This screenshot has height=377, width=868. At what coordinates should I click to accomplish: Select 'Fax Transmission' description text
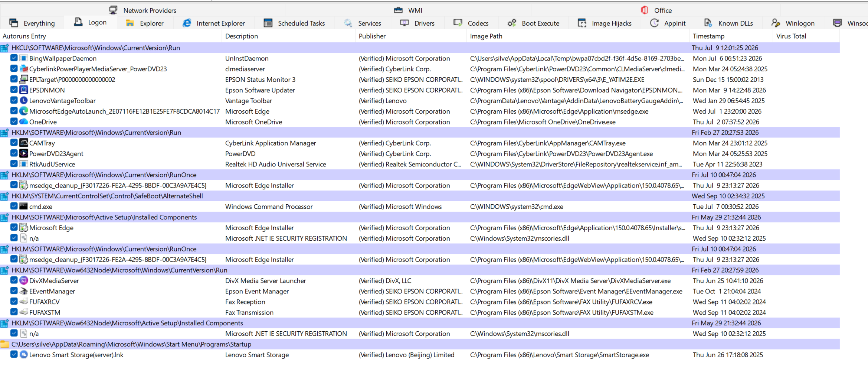pyautogui.click(x=249, y=312)
